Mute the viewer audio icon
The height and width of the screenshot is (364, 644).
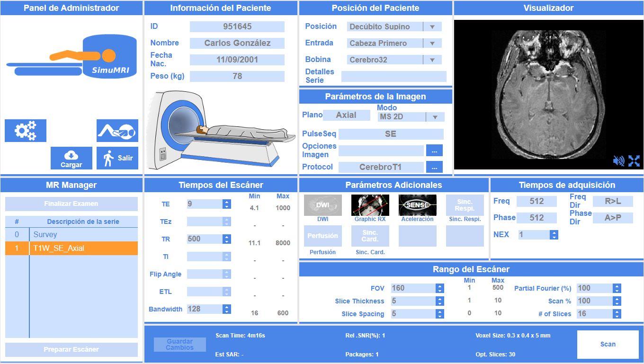[x=619, y=161]
